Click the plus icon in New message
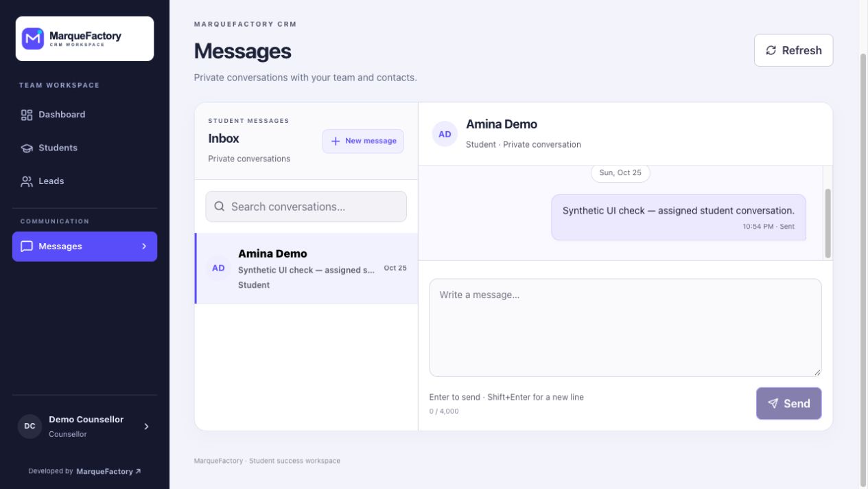The image size is (868, 489). 336,141
